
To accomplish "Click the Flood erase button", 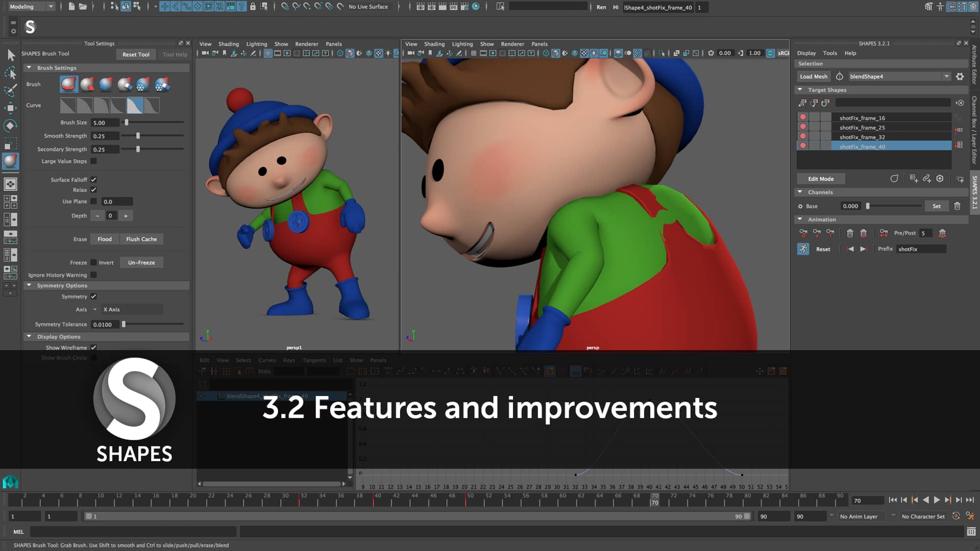I will 104,239.
